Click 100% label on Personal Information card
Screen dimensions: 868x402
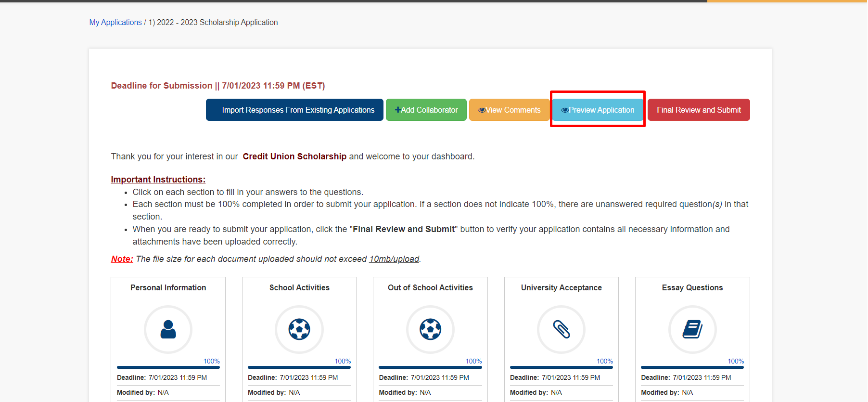212,361
